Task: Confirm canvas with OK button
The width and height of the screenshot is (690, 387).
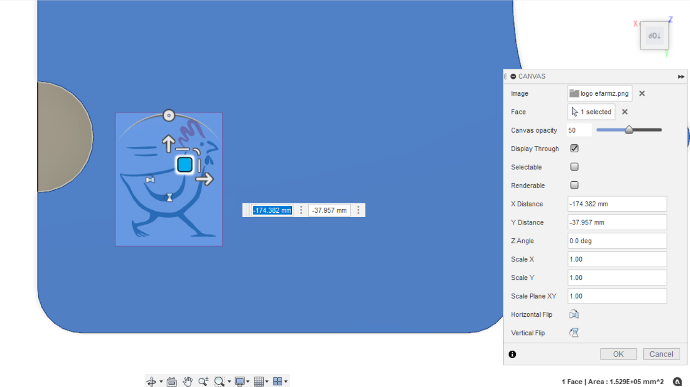Action: click(618, 354)
